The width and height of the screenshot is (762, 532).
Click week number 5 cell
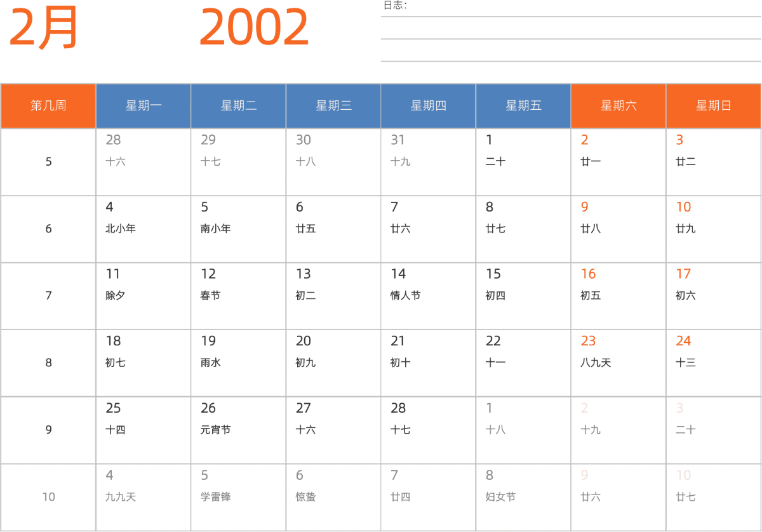click(x=48, y=162)
